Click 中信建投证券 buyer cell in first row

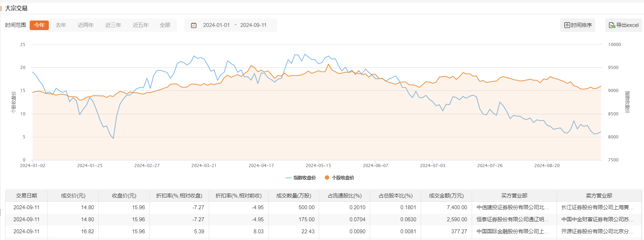tap(513, 207)
